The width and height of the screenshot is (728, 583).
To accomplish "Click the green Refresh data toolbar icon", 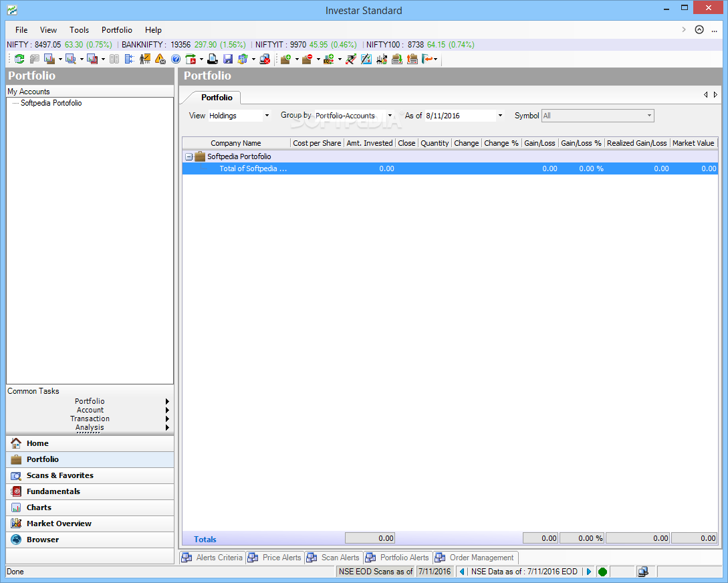I will point(19,59).
